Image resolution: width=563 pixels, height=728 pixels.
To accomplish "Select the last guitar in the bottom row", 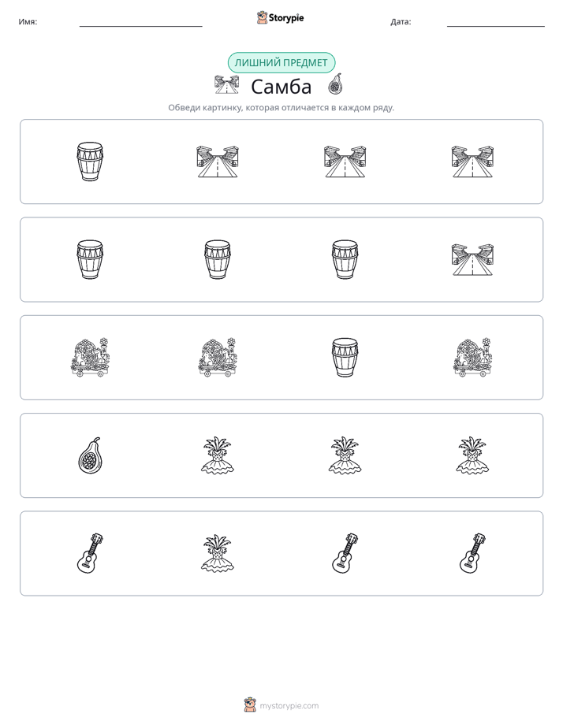I will pos(472,553).
